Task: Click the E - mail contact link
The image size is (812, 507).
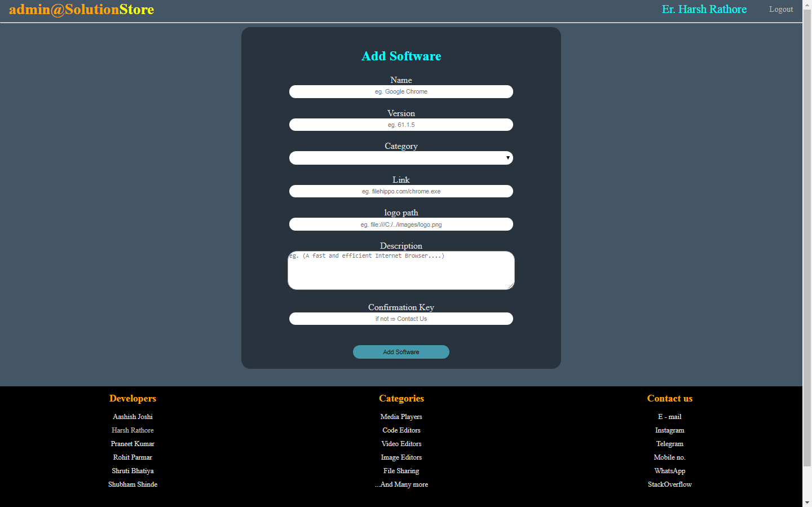Action: click(669, 417)
